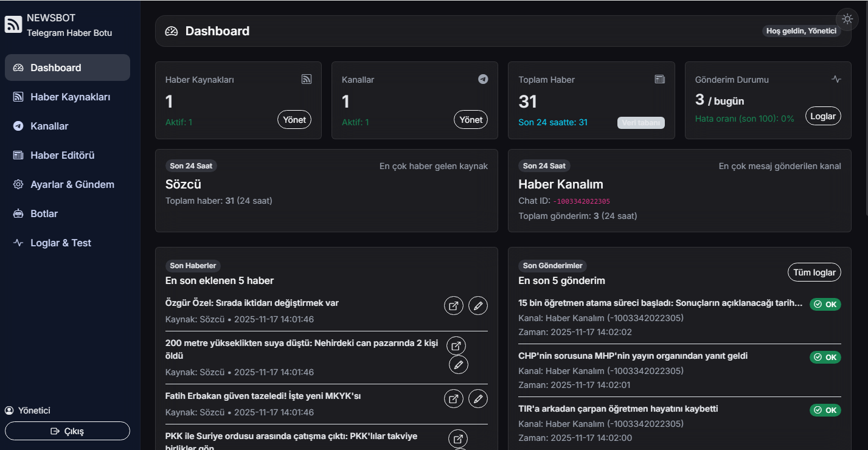Navigate to Botlar page
868x450 pixels.
click(x=44, y=213)
